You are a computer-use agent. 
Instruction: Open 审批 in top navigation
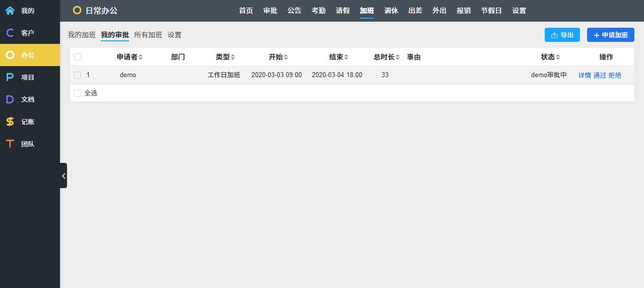(x=270, y=11)
